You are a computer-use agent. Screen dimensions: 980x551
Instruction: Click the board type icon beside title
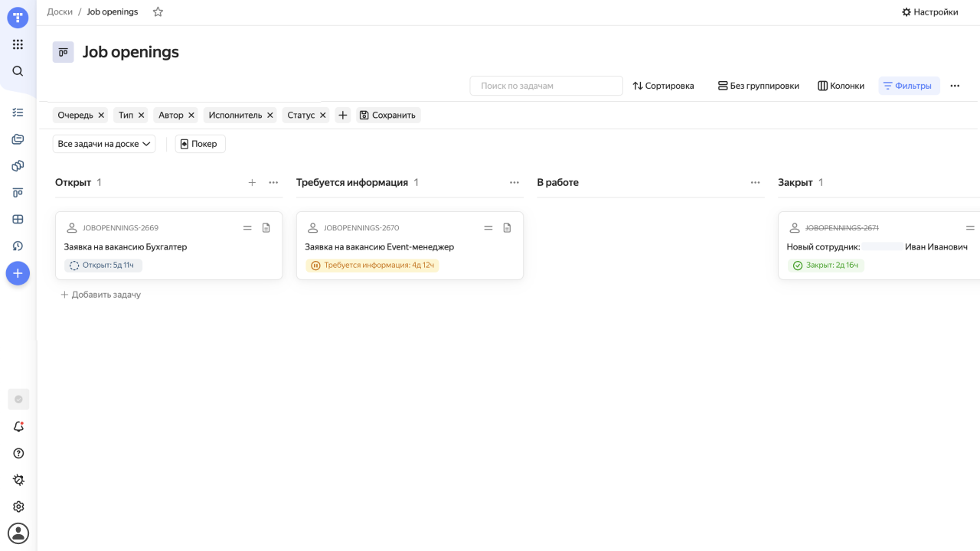63,52
